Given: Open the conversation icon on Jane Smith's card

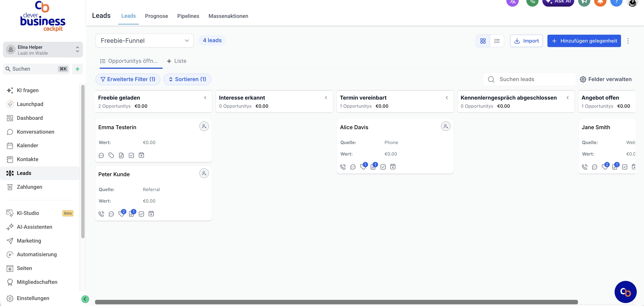Looking at the screenshot, I should (595, 167).
